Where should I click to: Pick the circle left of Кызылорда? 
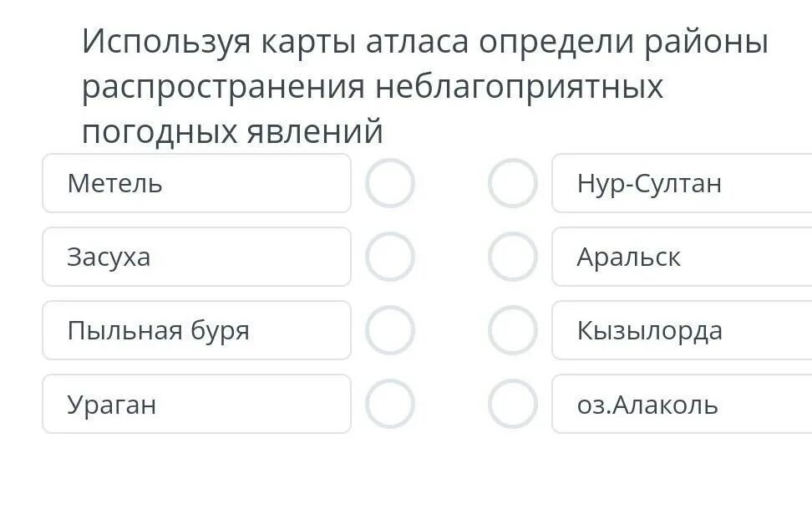click(512, 330)
